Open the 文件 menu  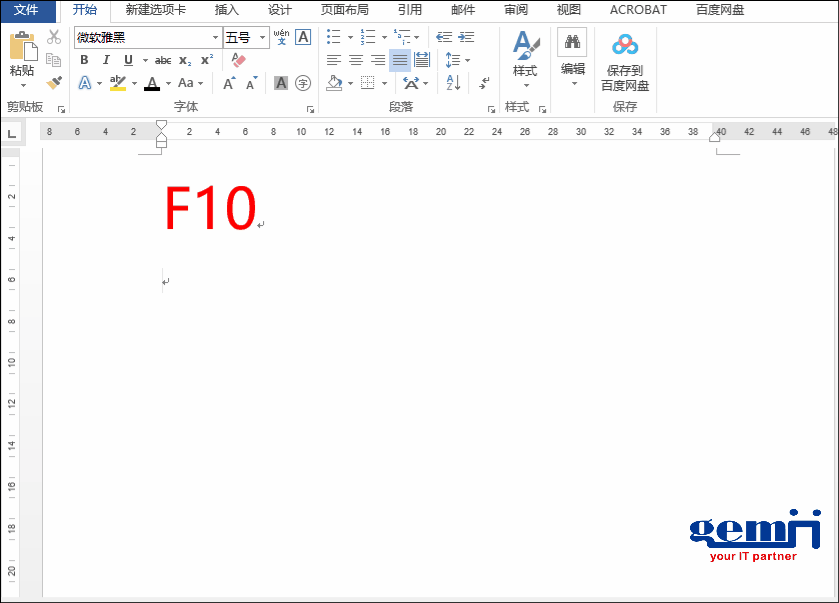[26, 10]
